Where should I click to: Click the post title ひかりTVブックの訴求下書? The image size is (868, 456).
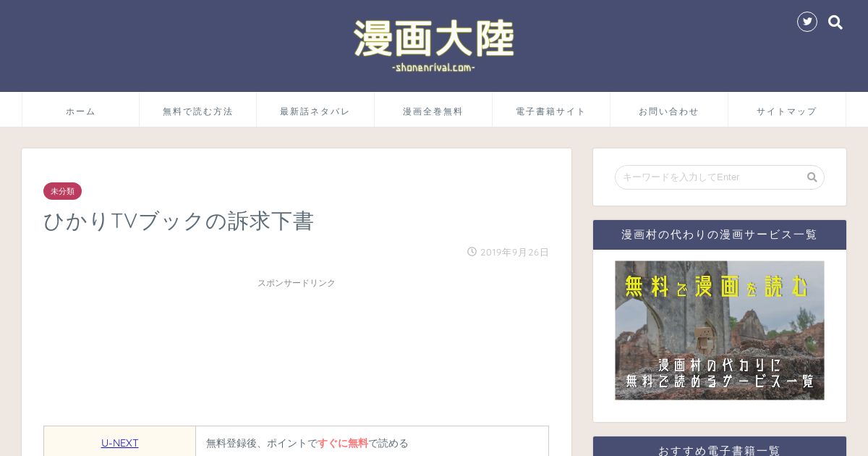(179, 221)
